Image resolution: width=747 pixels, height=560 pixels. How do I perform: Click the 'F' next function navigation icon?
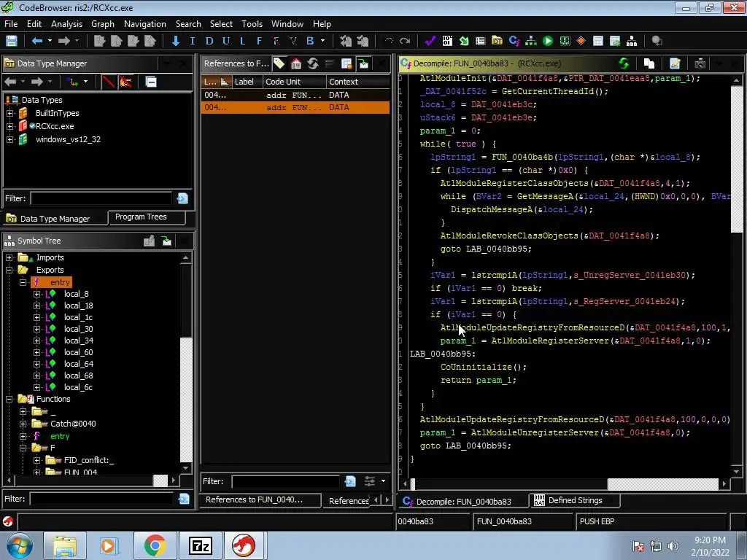tap(259, 41)
